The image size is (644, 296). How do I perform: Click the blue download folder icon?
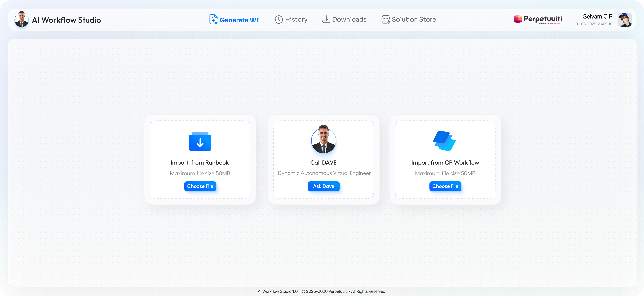[200, 141]
